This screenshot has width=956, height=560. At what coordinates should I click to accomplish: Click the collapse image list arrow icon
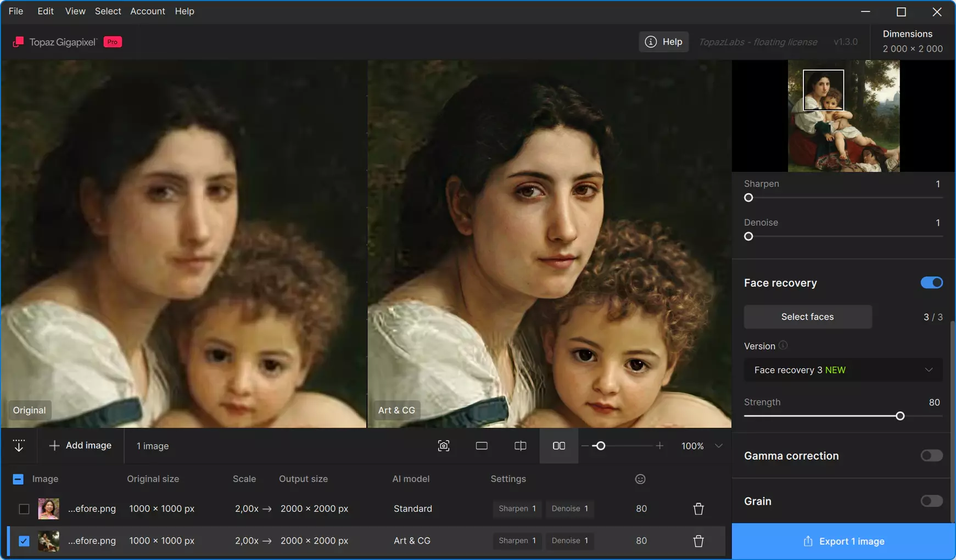(19, 446)
